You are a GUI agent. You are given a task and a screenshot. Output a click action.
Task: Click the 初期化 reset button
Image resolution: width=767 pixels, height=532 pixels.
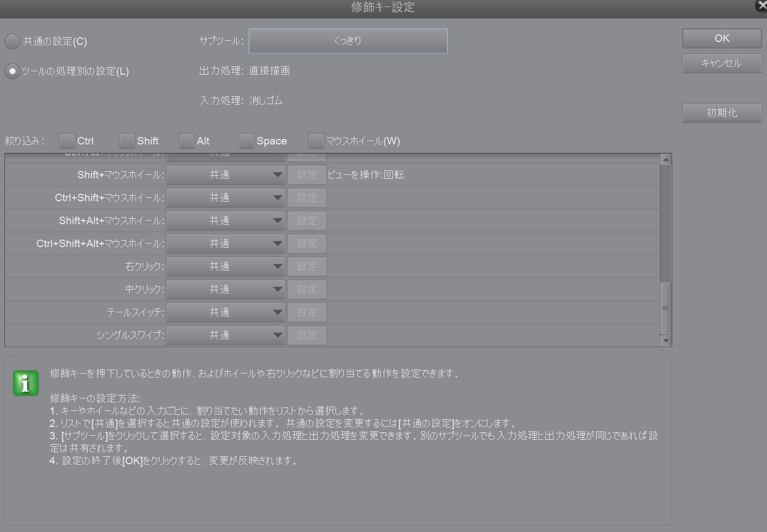pyautogui.click(x=722, y=113)
